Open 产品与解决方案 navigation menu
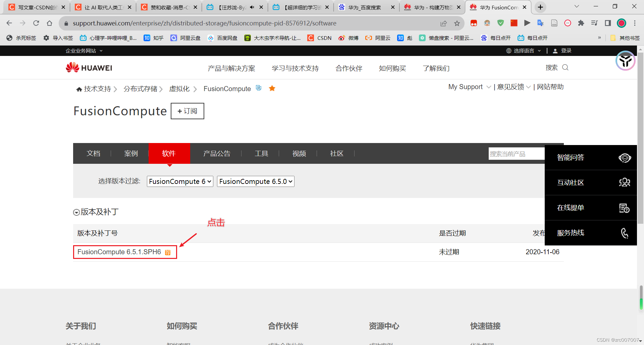This screenshot has height=345, width=644. click(x=231, y=68)
